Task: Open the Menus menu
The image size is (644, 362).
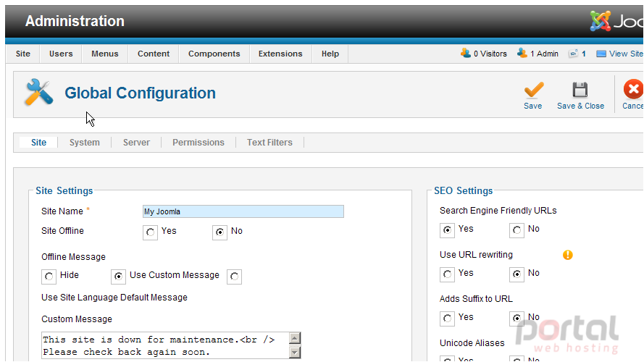Action: coord(105,54)
